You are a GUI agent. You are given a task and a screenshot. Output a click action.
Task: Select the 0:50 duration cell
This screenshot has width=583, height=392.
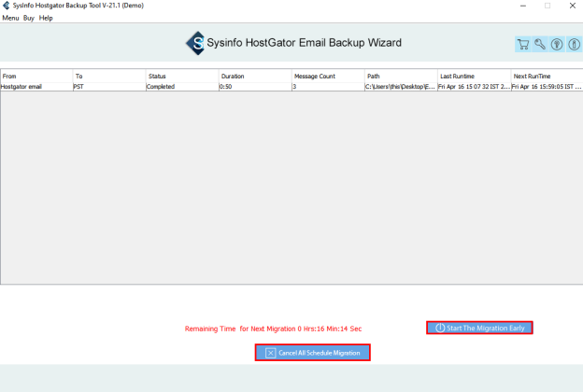255,87
